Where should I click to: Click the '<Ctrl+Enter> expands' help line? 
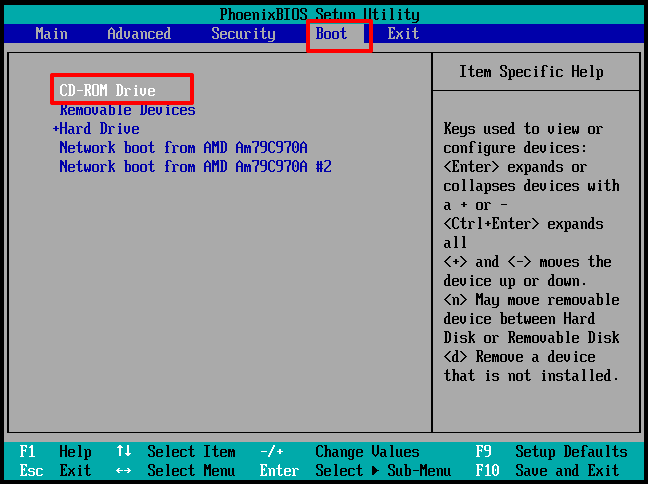tap(523, 224)
